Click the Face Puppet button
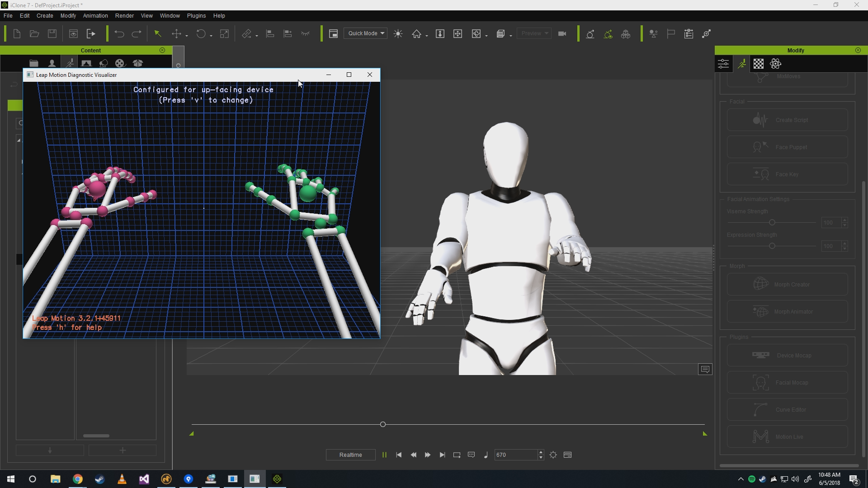Screen dimensions: 868x488 [x=787, y=147]
